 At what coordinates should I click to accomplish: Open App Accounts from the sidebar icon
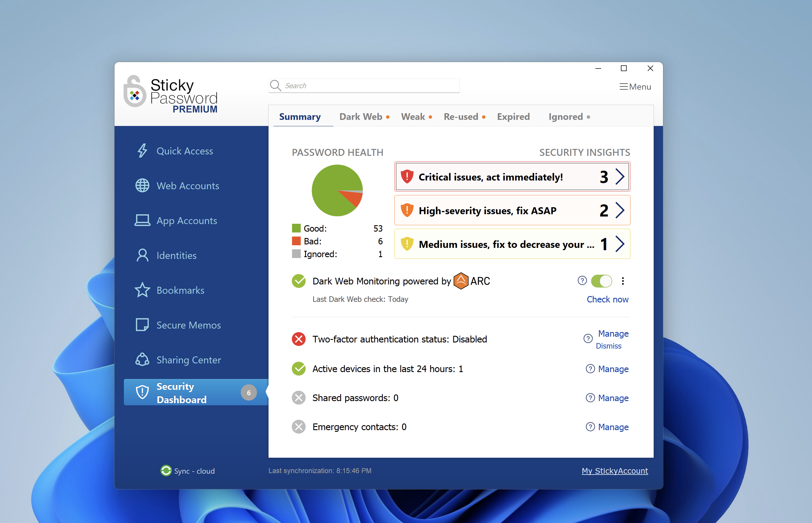point(142,220)
